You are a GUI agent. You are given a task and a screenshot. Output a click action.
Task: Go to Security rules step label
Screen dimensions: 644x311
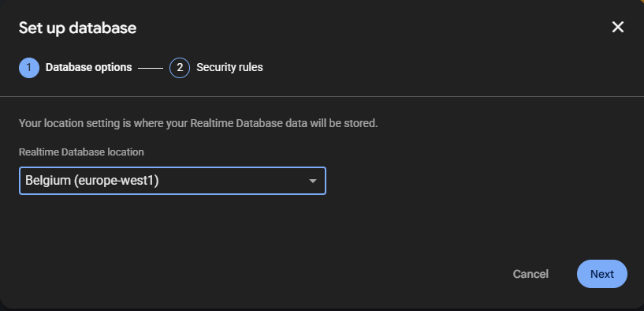(229, 67)
